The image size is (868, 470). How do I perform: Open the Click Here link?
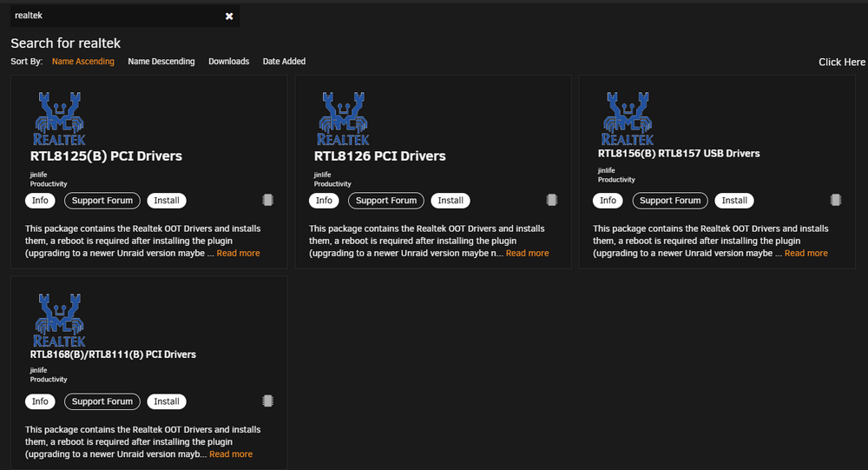[x=842, y=62]
